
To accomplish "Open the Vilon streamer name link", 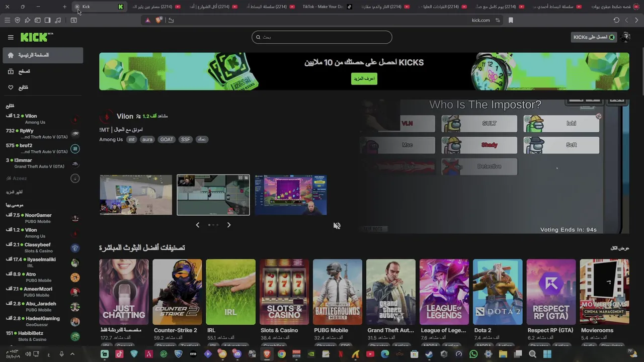I will [125, 116].
